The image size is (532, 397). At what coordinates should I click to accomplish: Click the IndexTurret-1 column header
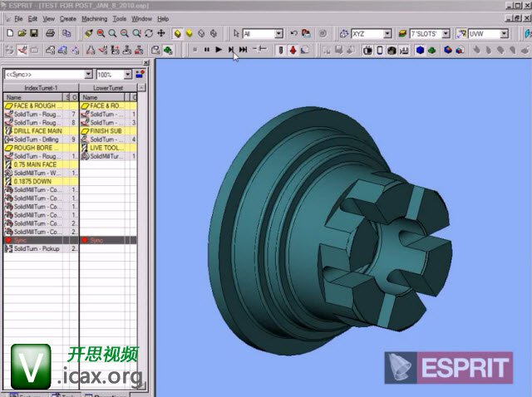pyautogui.click(x=41, y=87)
